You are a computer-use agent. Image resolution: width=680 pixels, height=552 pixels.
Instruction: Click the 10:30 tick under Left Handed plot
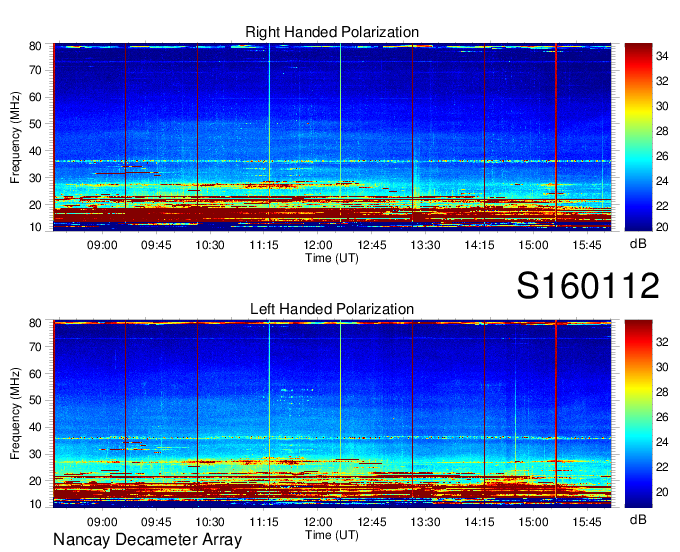pyautogui.click(x=210, y=522)
